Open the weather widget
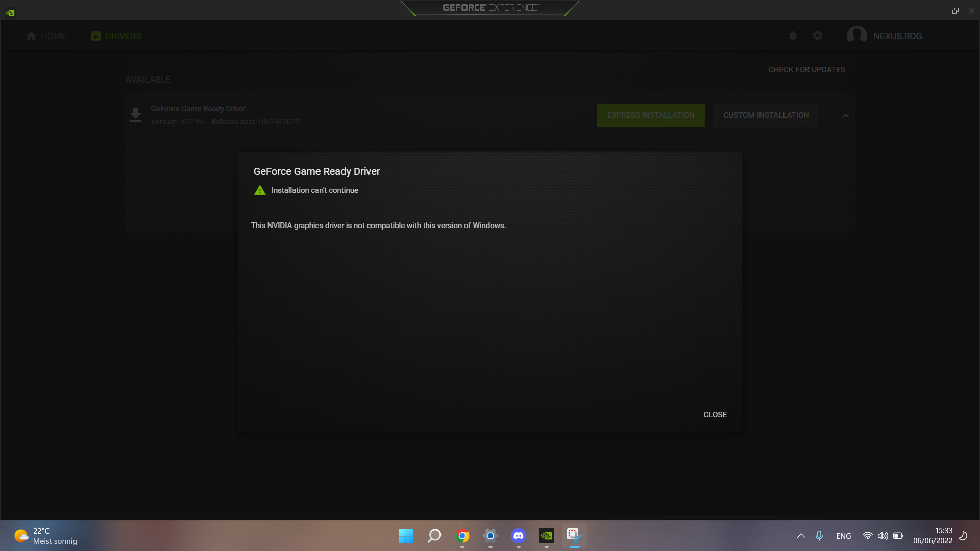The image size is (980, 551). coord(46,536)
